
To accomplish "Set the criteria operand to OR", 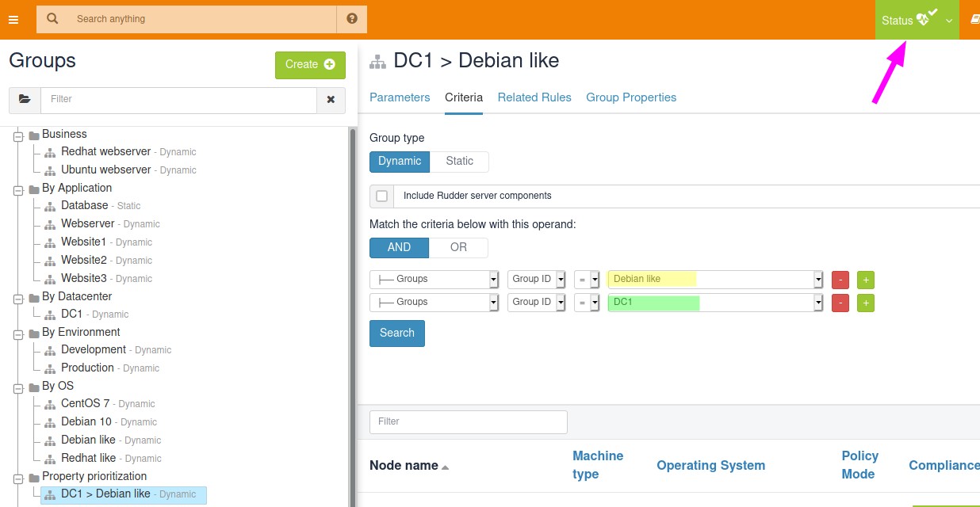I will 458,248.
